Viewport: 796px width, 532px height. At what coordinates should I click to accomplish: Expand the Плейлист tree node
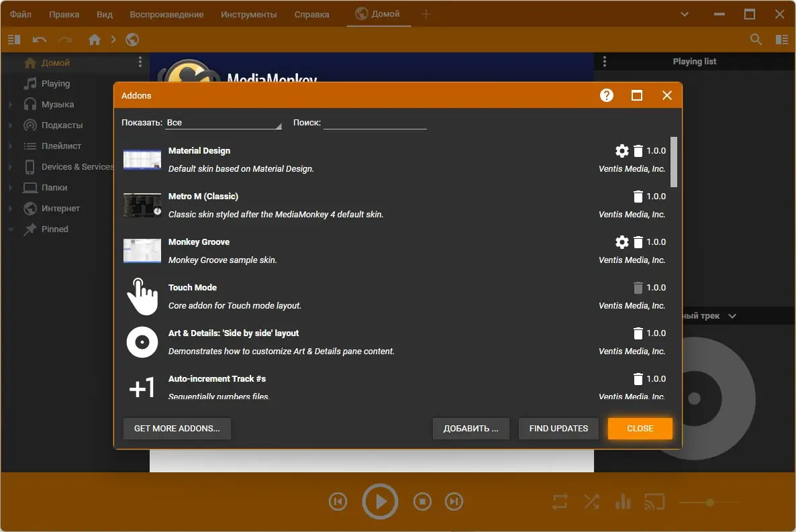10,146
